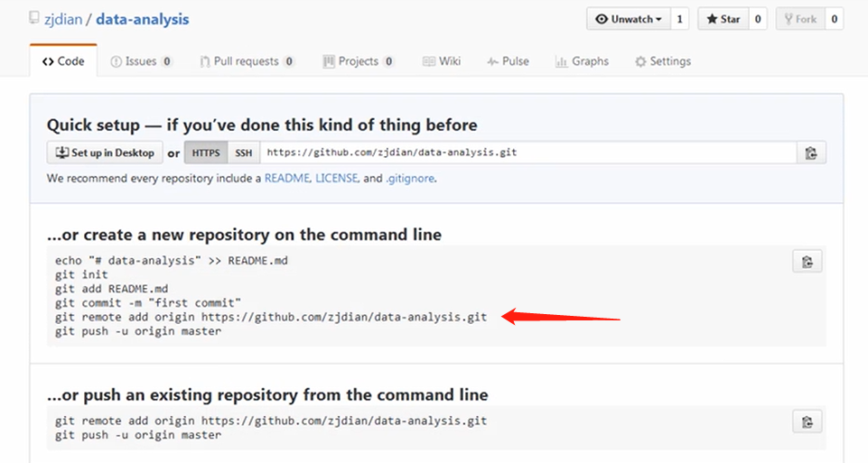Click the watchers count 1

pos(680,19)
